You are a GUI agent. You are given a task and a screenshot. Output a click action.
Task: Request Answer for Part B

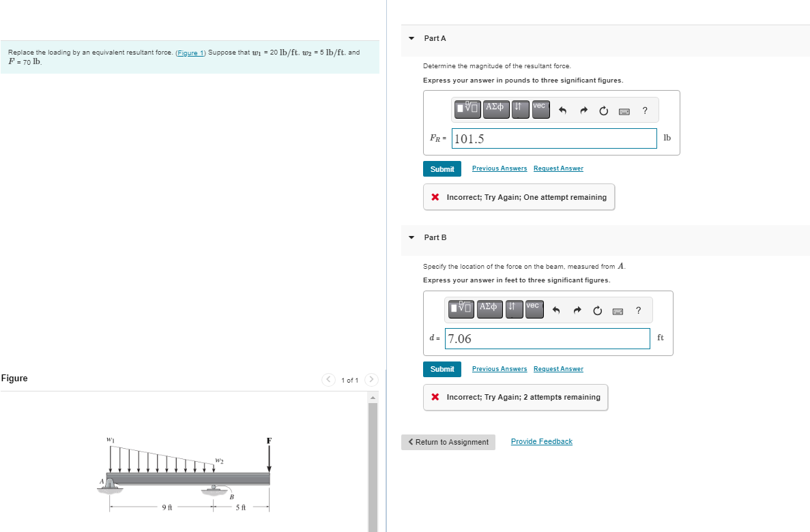coord(558,368)
